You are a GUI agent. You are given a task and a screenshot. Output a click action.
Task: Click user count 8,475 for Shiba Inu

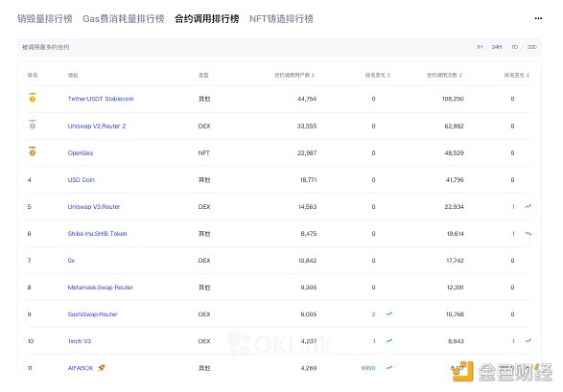click(309, 234)
